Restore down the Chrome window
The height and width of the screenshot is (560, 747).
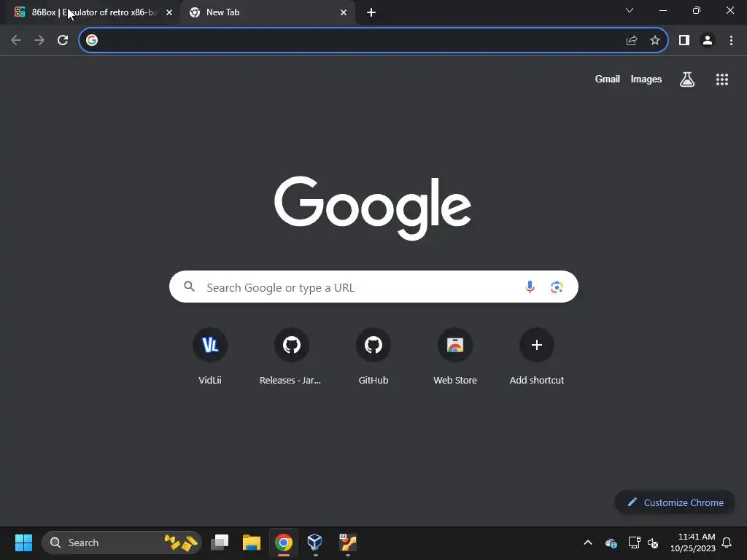pyautogui.click(x=697, y=10)
